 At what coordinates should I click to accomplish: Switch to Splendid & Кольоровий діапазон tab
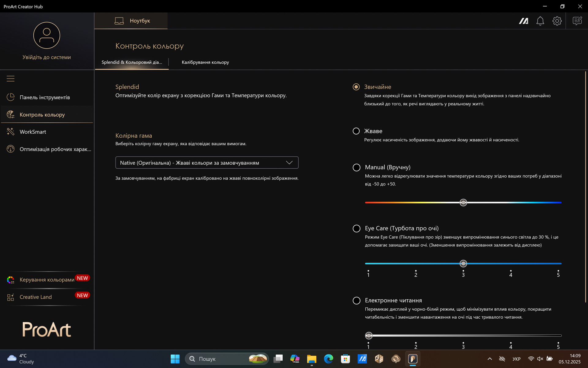pyautogui.click(x=132, y=62)
